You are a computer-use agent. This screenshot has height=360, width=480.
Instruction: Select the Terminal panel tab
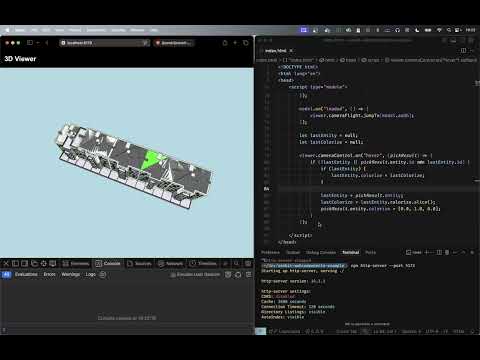coord(351,252)
